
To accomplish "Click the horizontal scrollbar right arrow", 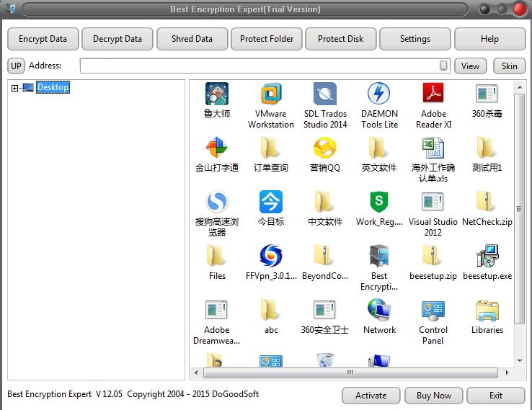I will [x=507, y=373].
